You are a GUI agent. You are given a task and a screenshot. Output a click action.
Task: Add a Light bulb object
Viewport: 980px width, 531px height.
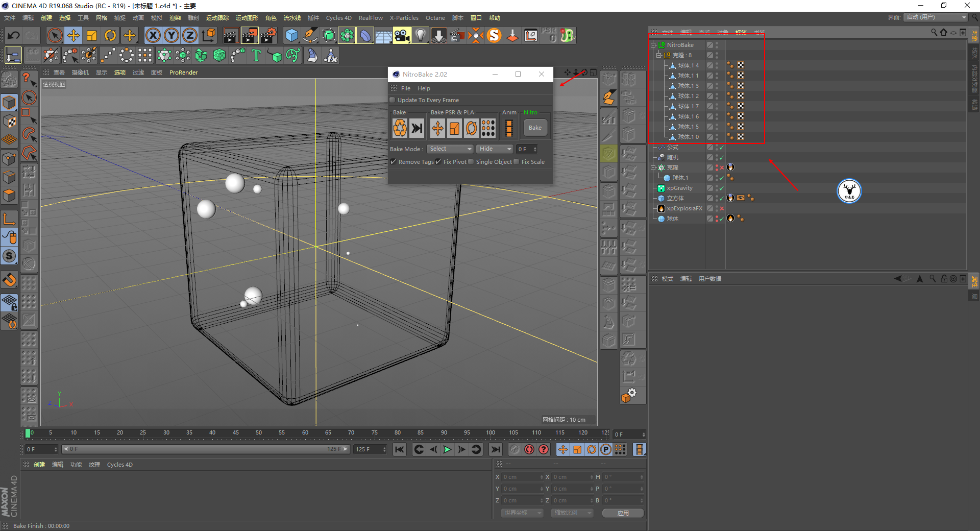[x=420, y=35]
